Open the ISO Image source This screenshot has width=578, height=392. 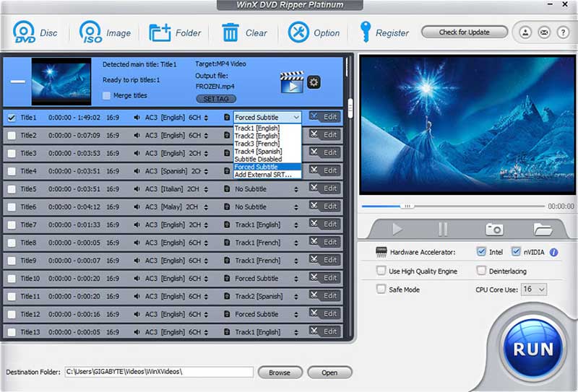coord(90,32)
